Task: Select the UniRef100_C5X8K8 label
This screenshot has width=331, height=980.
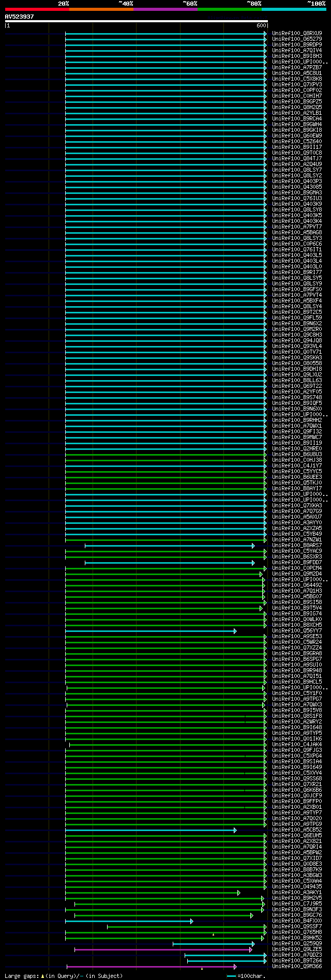Action: (297, 79)
